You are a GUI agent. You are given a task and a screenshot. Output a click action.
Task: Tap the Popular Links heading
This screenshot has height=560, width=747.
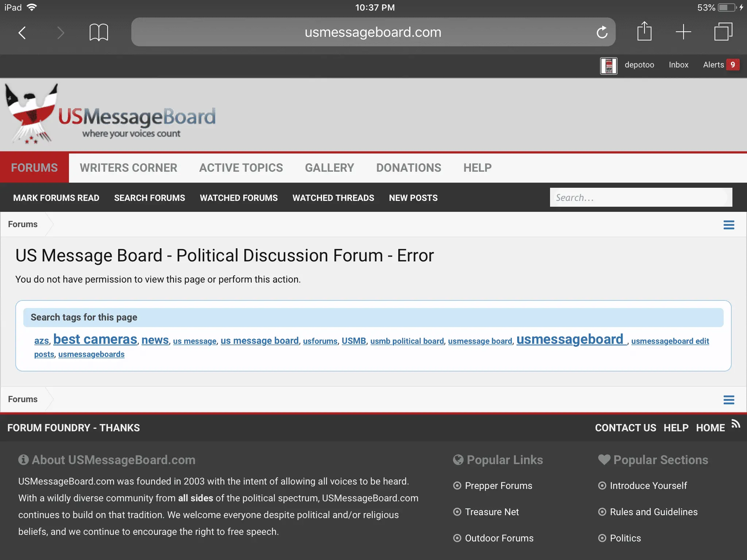505,460
